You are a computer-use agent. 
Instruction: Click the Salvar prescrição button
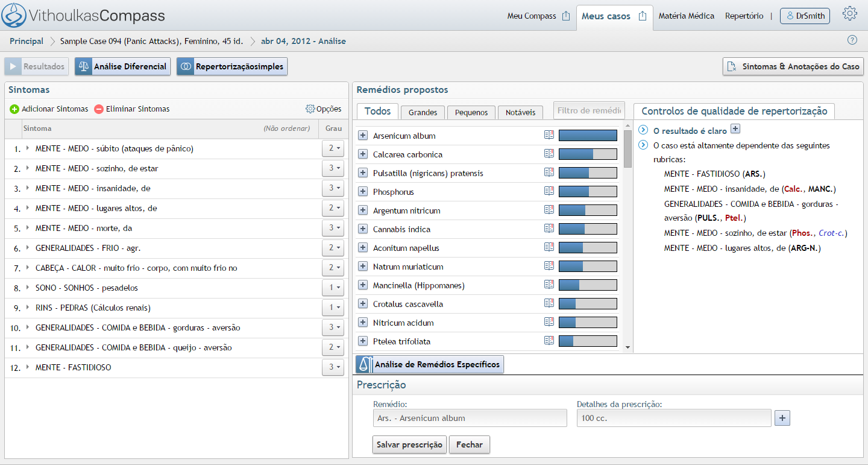409,444
